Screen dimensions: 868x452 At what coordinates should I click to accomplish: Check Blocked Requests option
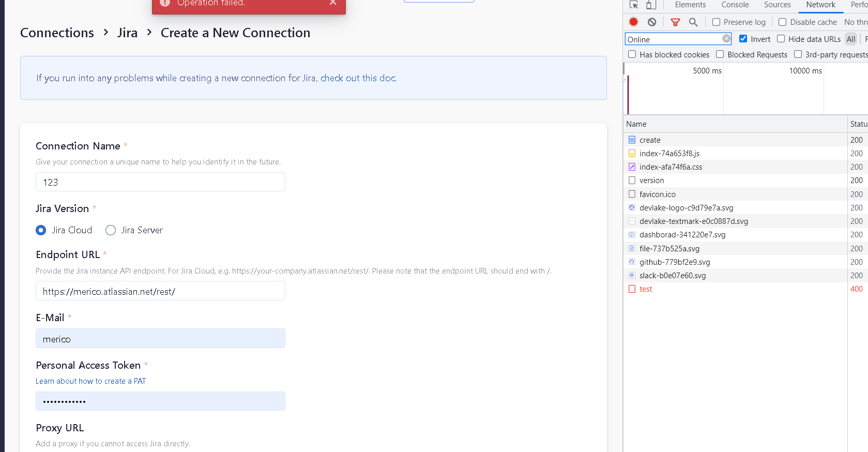tap(720, 54)
